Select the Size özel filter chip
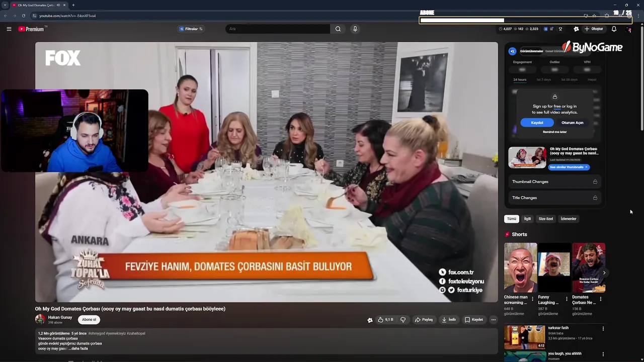Image resolution: width=644 pixels, height=362 pixels. 546,219
